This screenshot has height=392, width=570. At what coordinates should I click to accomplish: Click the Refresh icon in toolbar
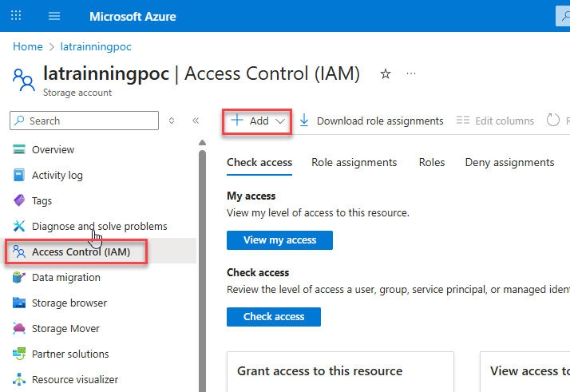point(553,121)
